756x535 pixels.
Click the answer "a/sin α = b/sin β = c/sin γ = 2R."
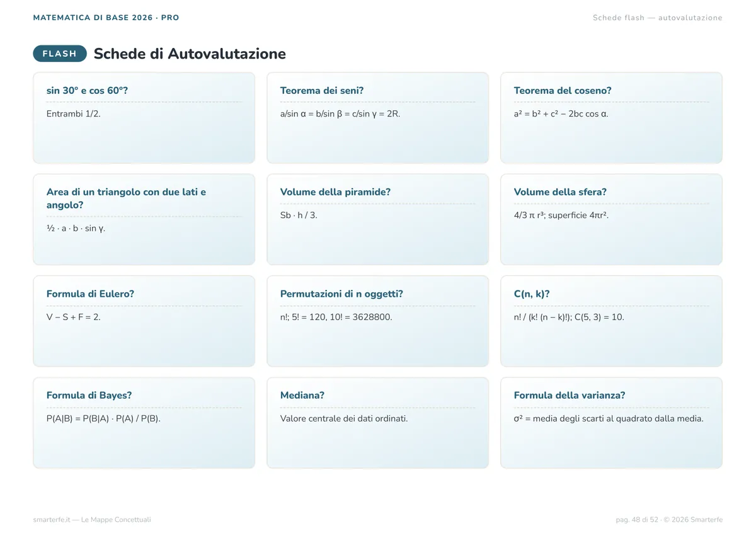[340, 114]
